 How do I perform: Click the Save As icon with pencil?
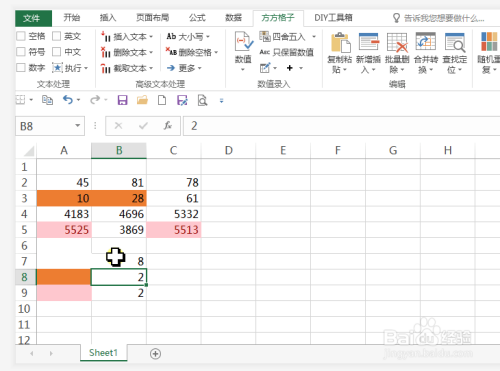pos(182,100)
